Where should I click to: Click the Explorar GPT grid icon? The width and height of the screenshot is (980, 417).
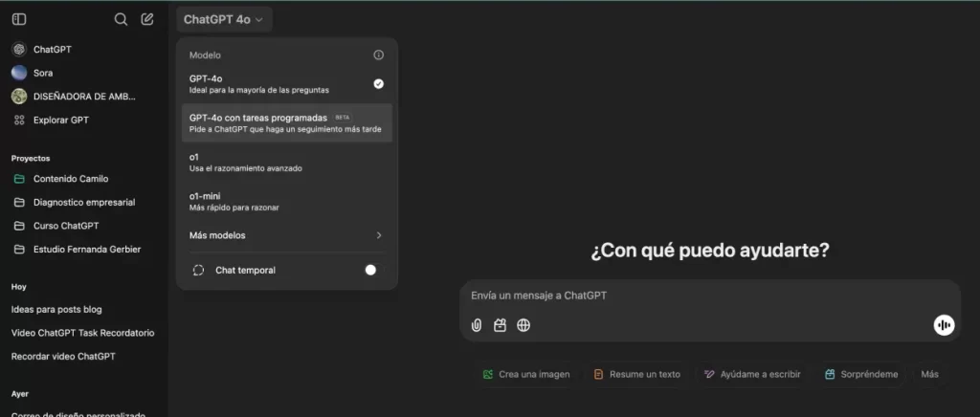[x=19, y=120]
